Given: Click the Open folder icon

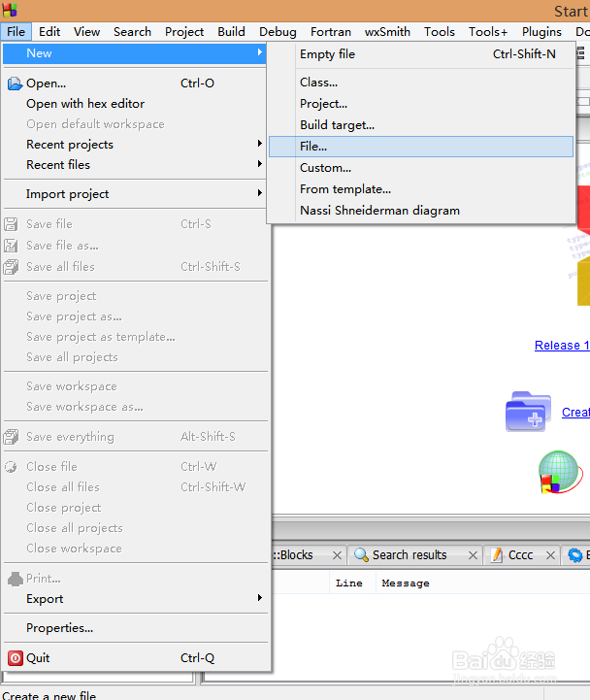Looking at the screenshot, I should [15, 83].
